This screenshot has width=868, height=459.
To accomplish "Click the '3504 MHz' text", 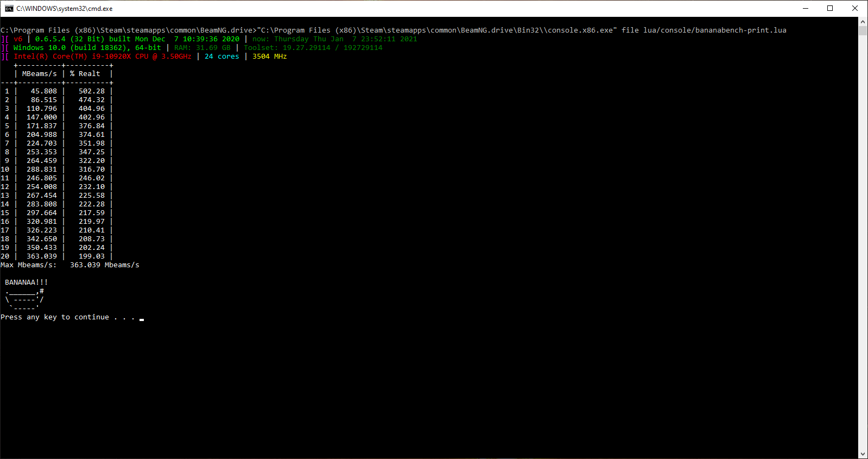I will point(270,56).
